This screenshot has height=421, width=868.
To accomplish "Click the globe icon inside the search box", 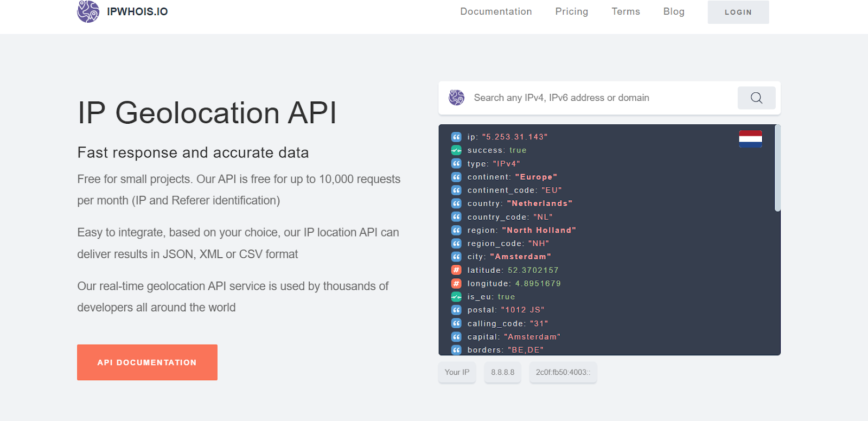I will point(457,98).
